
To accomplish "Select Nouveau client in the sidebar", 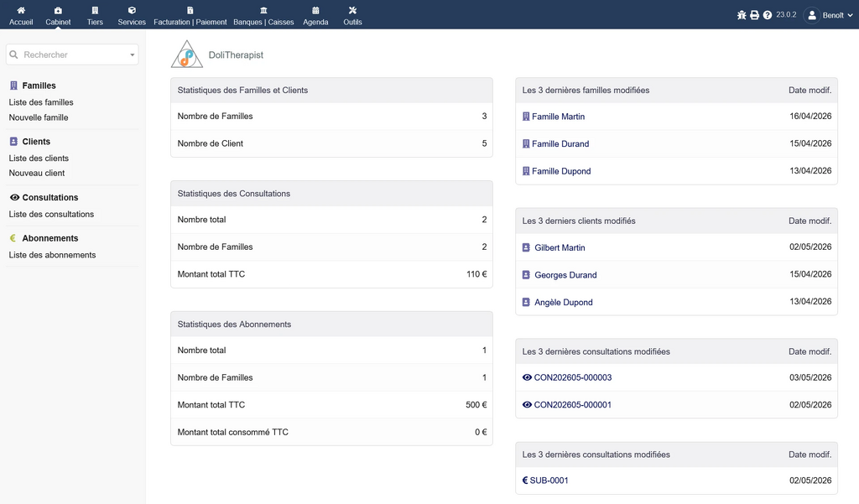I will click(37, 173).
